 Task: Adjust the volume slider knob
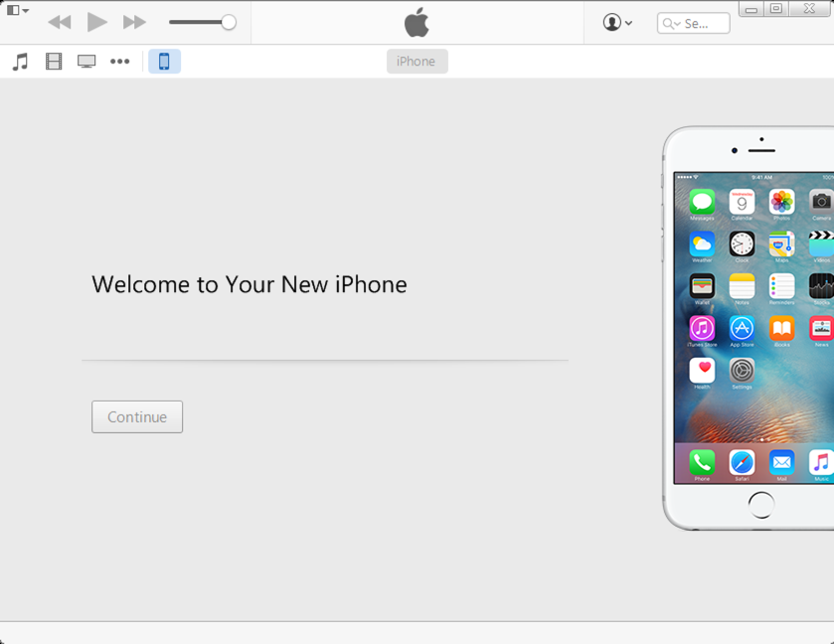pyautogui.click(x=229, y=22)
